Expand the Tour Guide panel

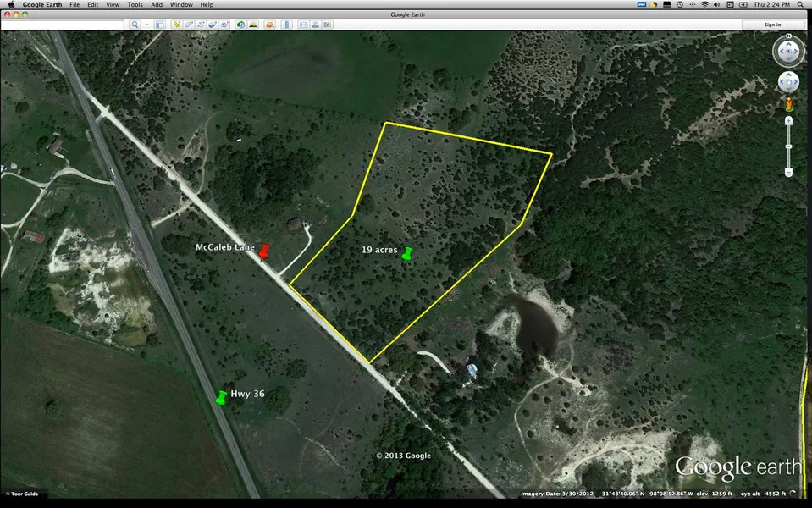point(24,494)
